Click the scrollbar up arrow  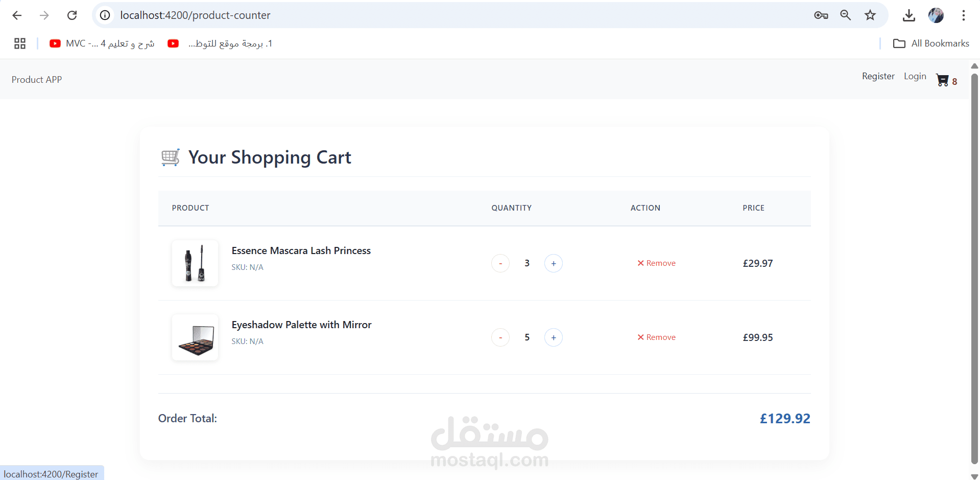coord(974,65)
